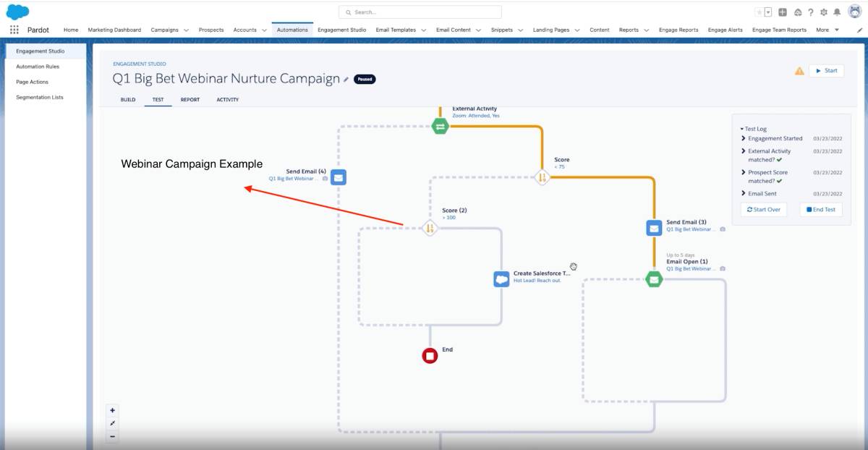Open the Trailhead guidance icon
868x450 pixels.
point(798,12)
